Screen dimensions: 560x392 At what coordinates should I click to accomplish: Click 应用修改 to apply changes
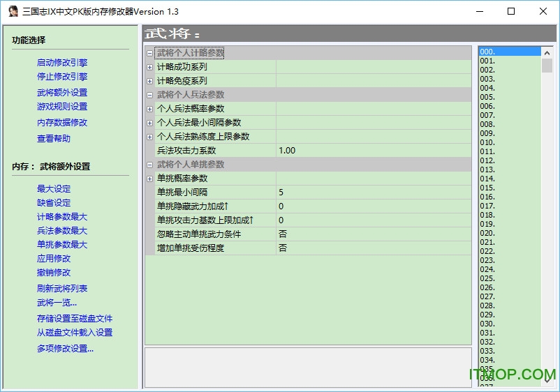[x=54, y=258]
